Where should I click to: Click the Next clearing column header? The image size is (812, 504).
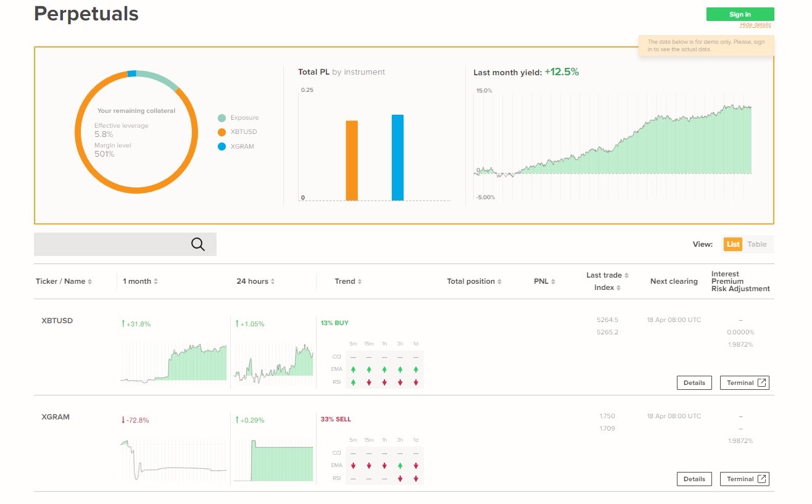(x=674, y=281)
